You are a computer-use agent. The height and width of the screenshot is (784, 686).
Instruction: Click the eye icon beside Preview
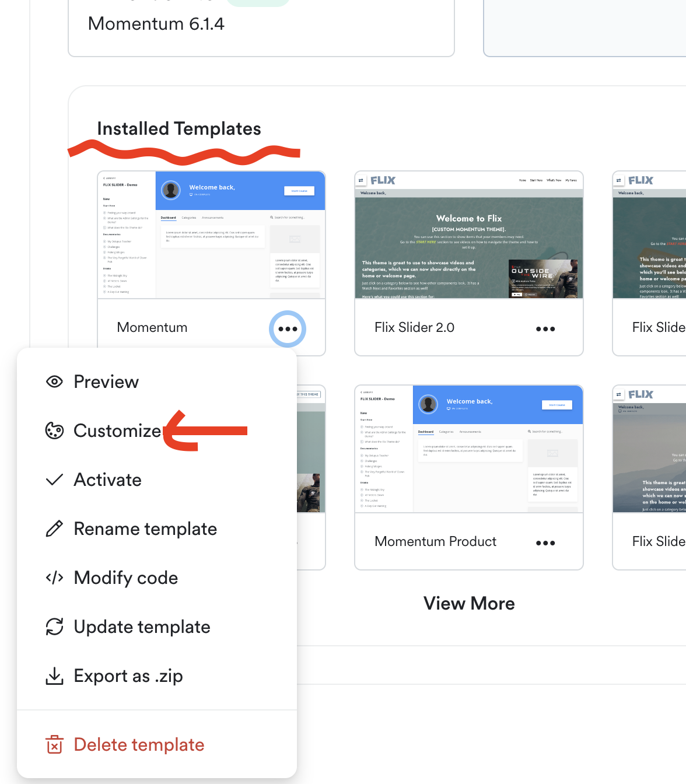point(54,382)
